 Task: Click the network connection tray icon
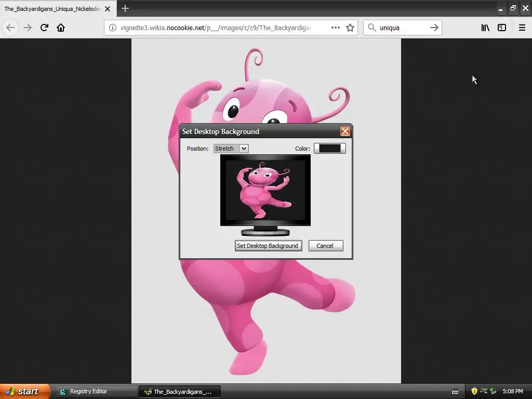[484, 391]
